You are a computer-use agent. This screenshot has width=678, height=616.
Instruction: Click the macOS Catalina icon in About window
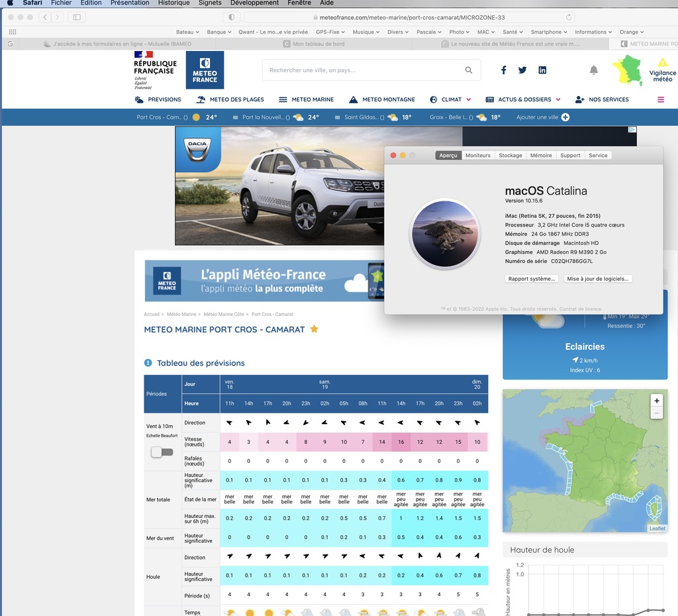(445, 234)
